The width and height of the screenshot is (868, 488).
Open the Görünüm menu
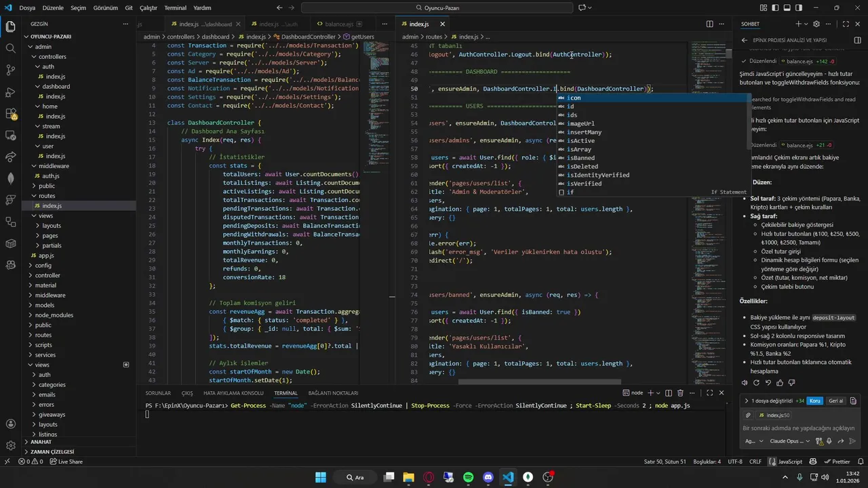[105, 8]
